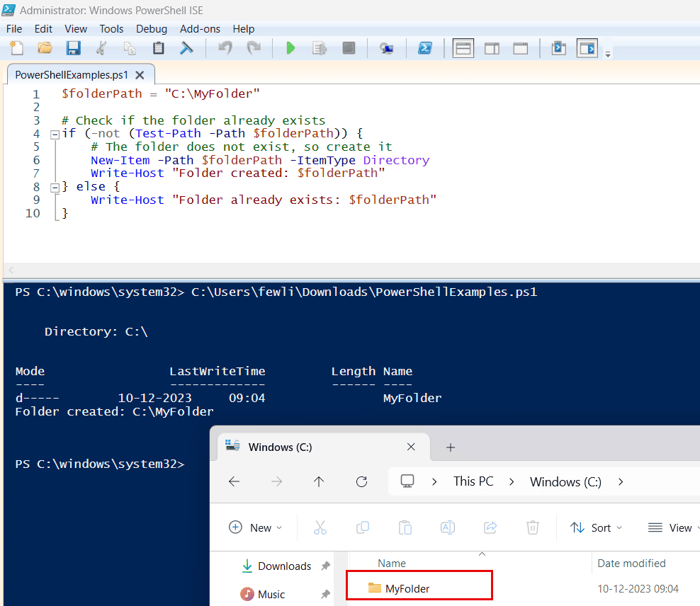This screenshot has width=700, height=606.
Task: Click the Explorer Share icon
Action: [490, 527]
